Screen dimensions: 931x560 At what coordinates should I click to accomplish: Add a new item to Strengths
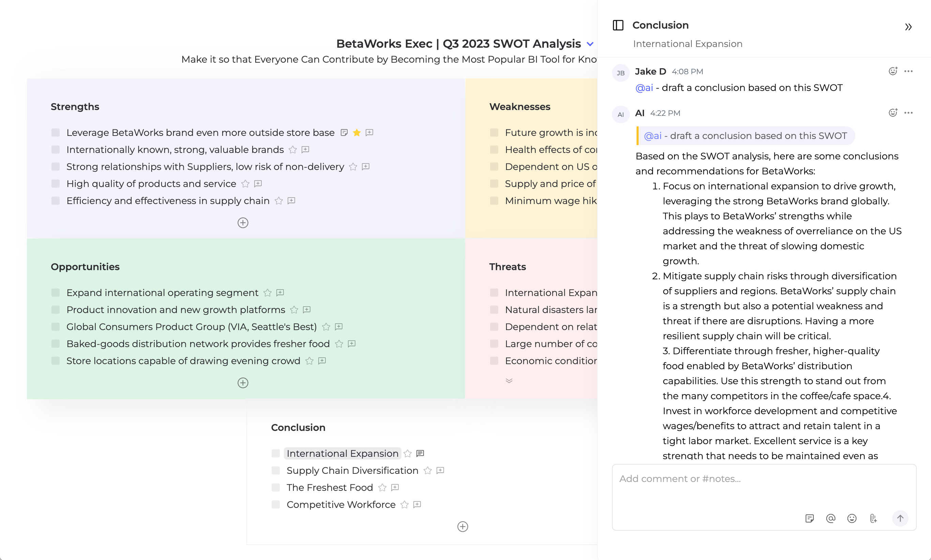(243, 223)
